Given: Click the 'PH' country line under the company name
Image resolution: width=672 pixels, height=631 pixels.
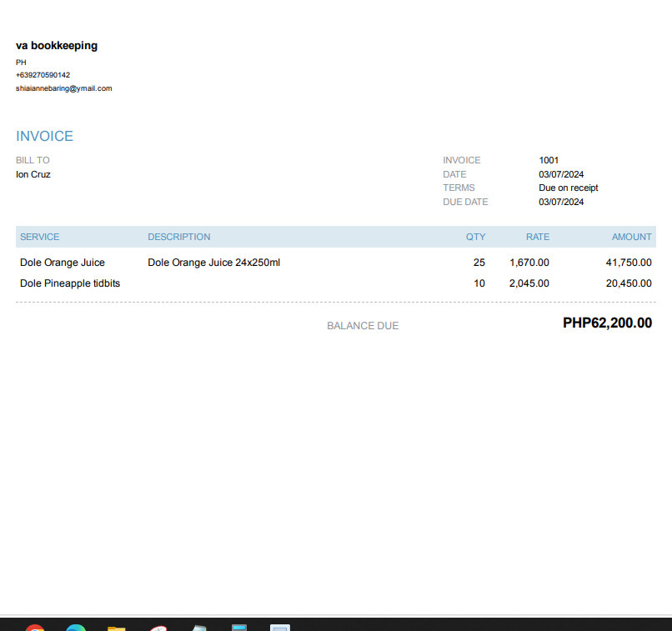Looking at the screenshot, I should tap(21, 63).
